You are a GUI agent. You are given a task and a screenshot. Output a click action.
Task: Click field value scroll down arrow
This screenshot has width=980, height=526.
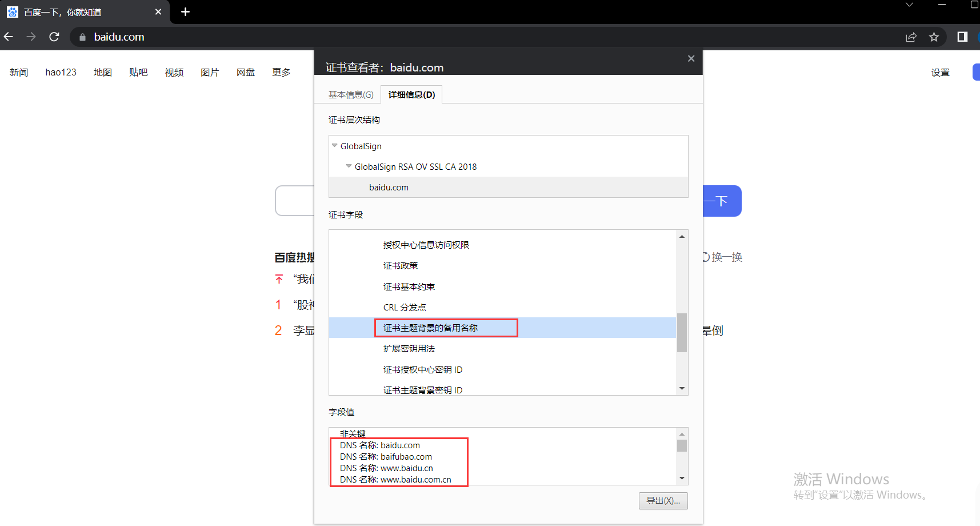coord(682,479)
